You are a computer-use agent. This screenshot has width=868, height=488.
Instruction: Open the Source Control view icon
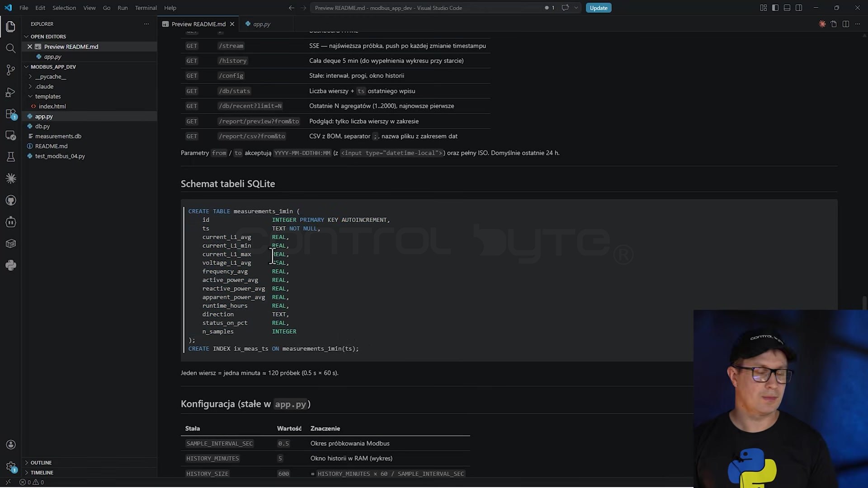[11, 70]
